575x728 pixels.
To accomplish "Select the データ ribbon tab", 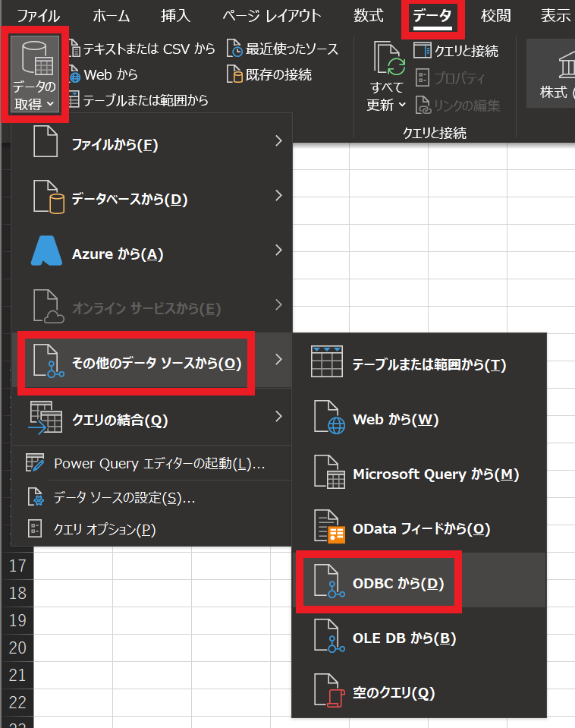I will point(432,17).
